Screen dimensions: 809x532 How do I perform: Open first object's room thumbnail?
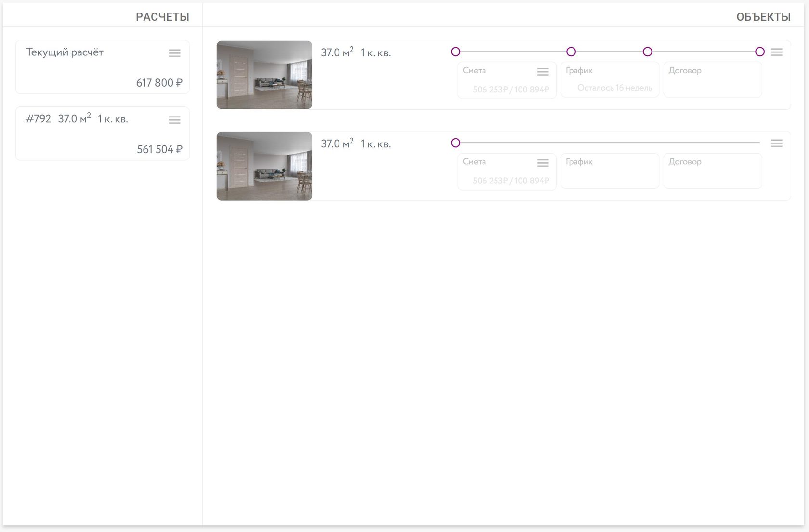click(264, 75)
